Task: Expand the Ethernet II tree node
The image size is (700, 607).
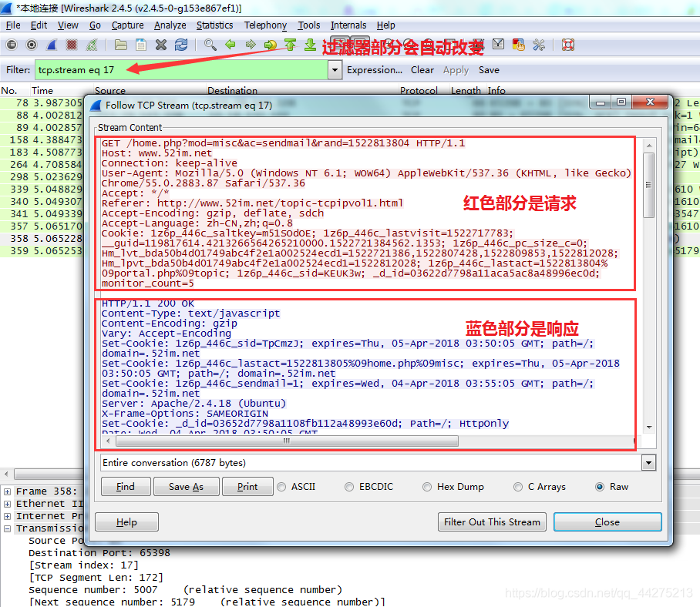Action: [7, 504]
